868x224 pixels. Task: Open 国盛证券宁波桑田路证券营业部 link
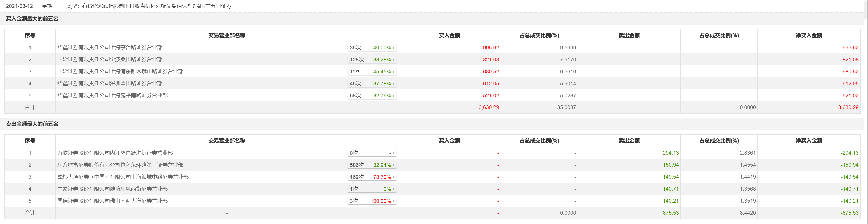[110, 59]
